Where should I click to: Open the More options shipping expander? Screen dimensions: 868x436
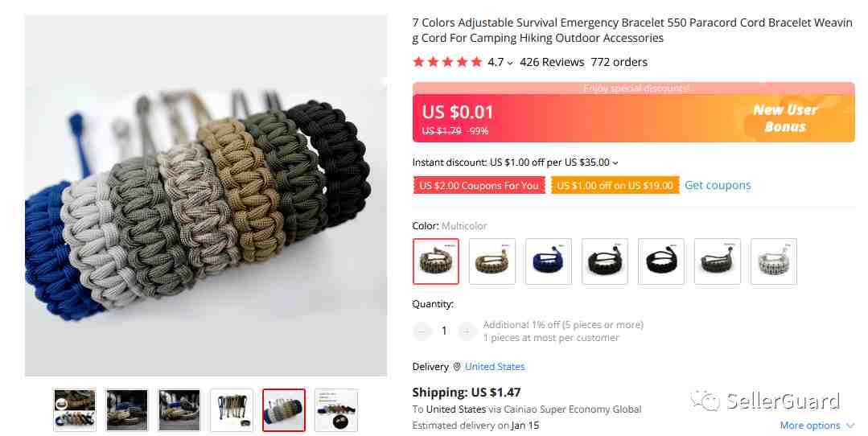coord(817,426)
